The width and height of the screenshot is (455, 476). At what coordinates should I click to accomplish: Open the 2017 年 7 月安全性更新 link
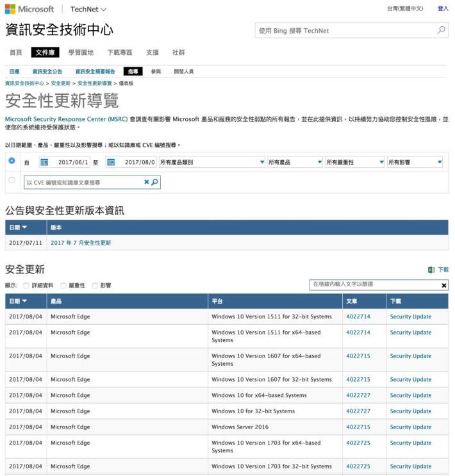pyautogui.click(x=81, y=243)
